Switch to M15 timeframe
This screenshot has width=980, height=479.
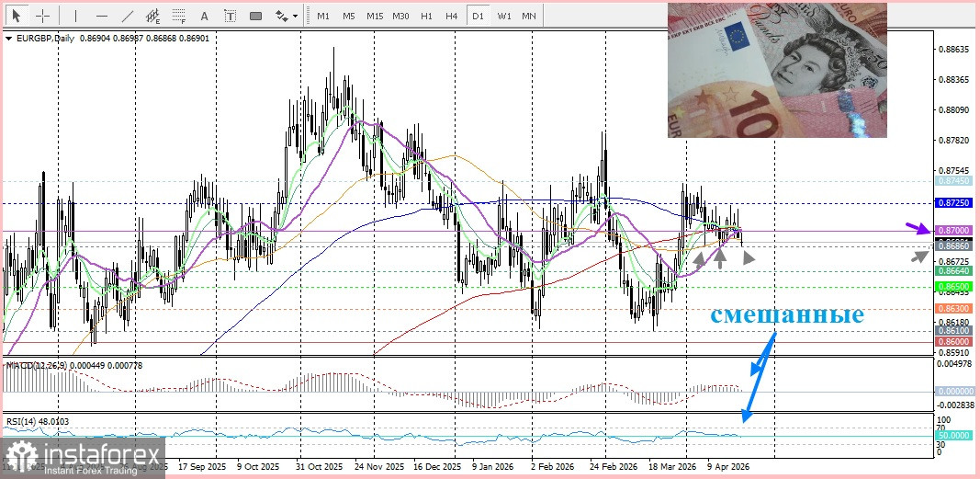click(375, 16)
